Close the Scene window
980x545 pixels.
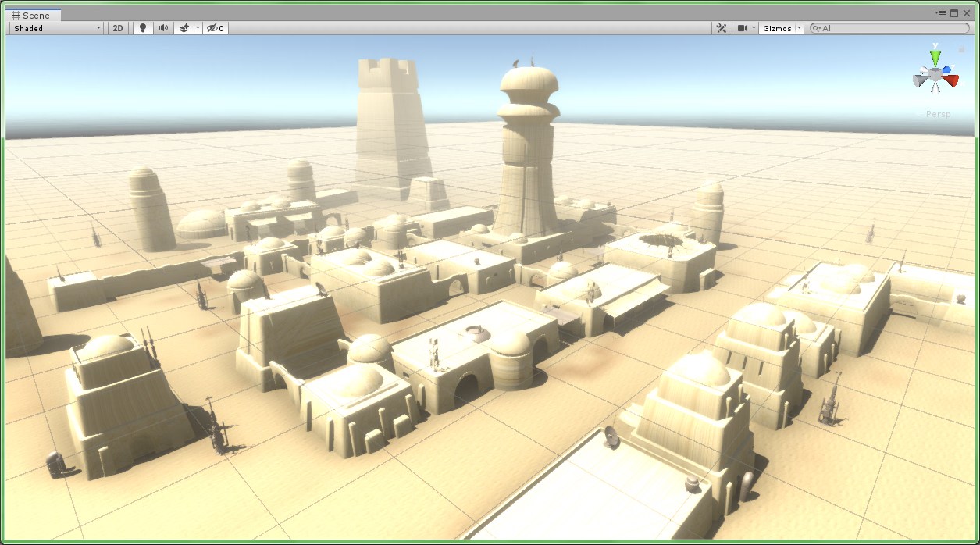967,13
